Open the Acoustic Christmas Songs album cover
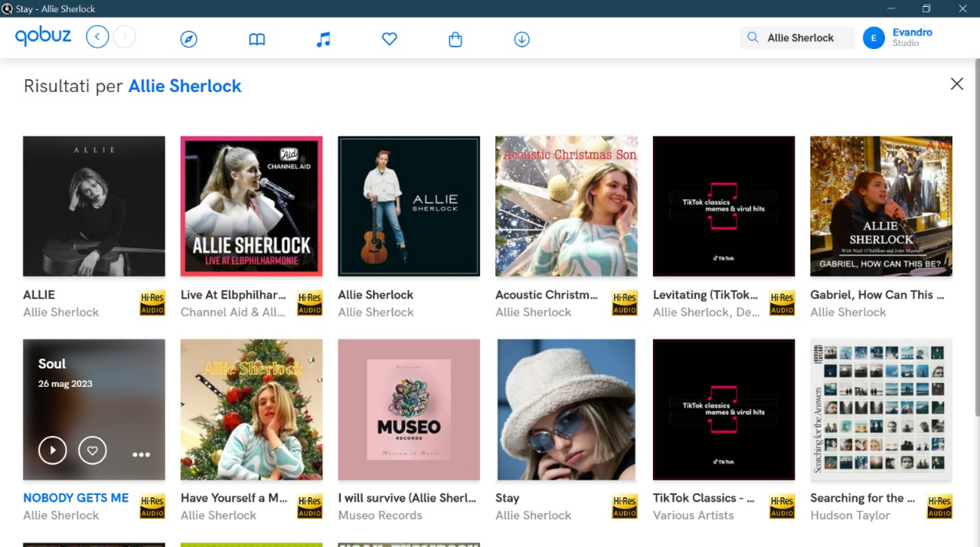The image size is (980, 547). 566,206
